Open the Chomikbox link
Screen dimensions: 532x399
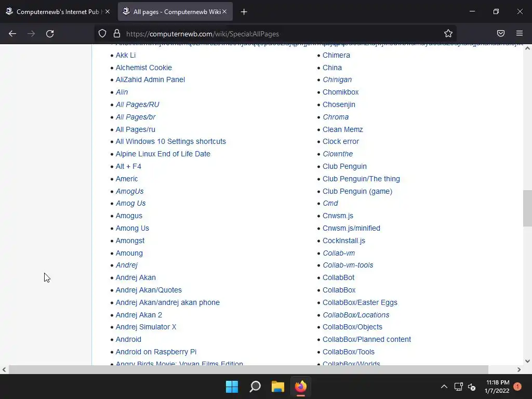point(341,92)
